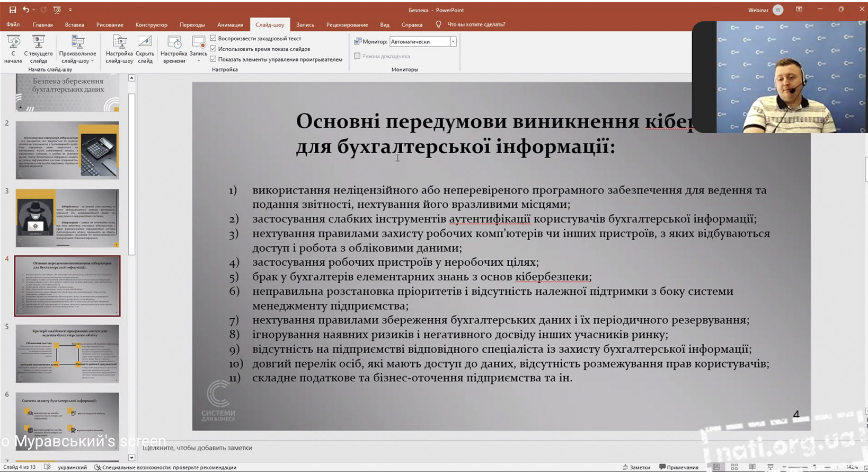This screenshot has width=868, height=472.
Task: Switch to the Главная tab
Action: pyautogui.click(x=43, y=24)
